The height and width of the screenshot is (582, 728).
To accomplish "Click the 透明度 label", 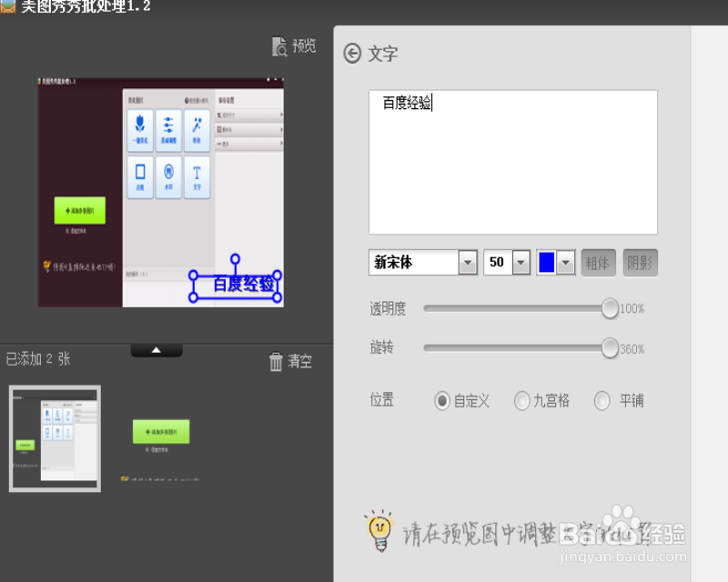I will pyautogui.click(x=388, y=308).
